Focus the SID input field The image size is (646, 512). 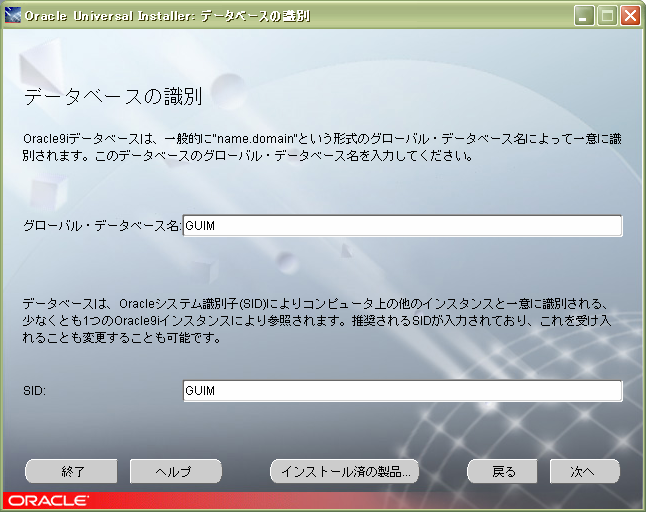pos(403,390)
